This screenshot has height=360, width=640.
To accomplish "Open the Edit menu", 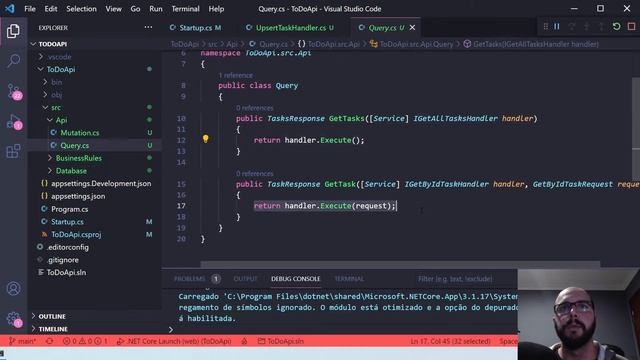I will point(51,9).
